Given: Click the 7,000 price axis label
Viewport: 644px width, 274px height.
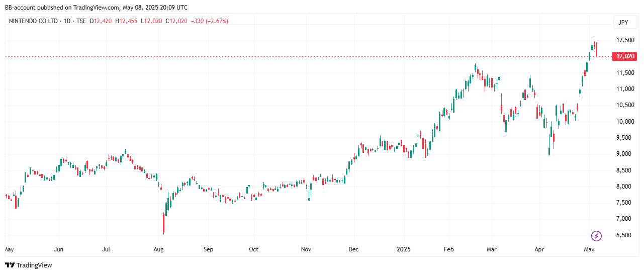Looking at the screenshot, I should point(625,219).
